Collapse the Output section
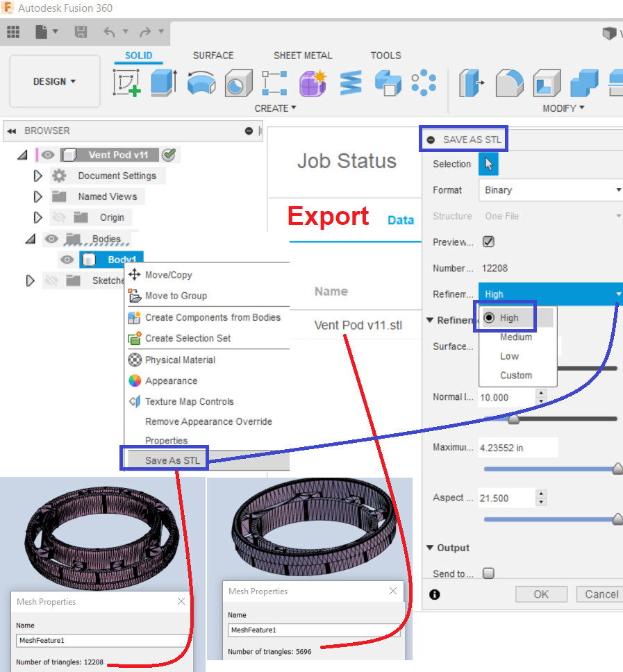 point(430,548)
